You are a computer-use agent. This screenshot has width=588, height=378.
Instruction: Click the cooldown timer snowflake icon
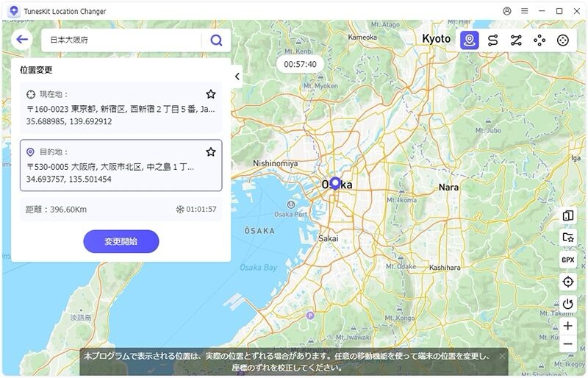click(x=180, y=210)
